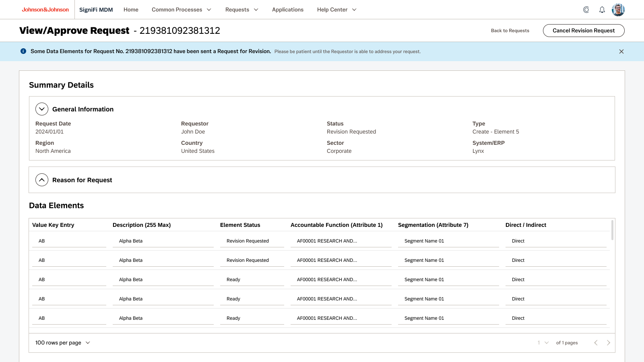Go to the Applications page
The height and width of the screenshot is (362, 644).
(x=287, y=10)
